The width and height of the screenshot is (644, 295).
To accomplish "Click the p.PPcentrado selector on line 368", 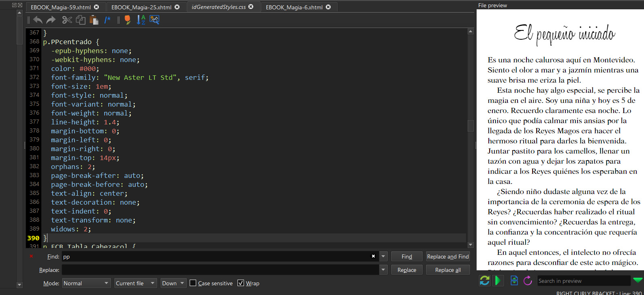I will coord(67,42).
